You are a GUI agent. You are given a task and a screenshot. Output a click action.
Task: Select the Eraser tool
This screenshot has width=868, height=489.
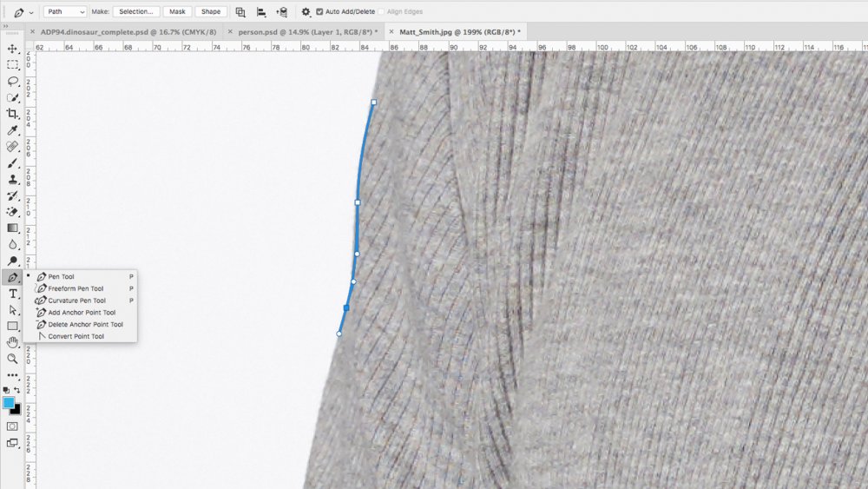point(12,212)
